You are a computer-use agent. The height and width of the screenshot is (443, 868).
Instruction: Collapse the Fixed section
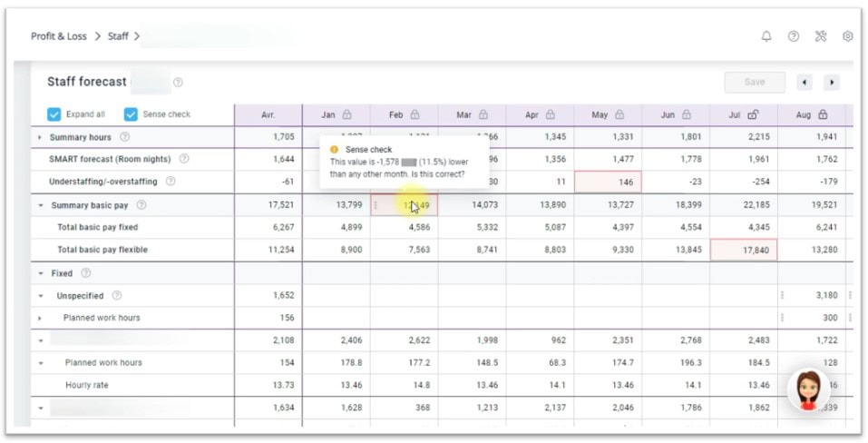(x=40, y=273)
